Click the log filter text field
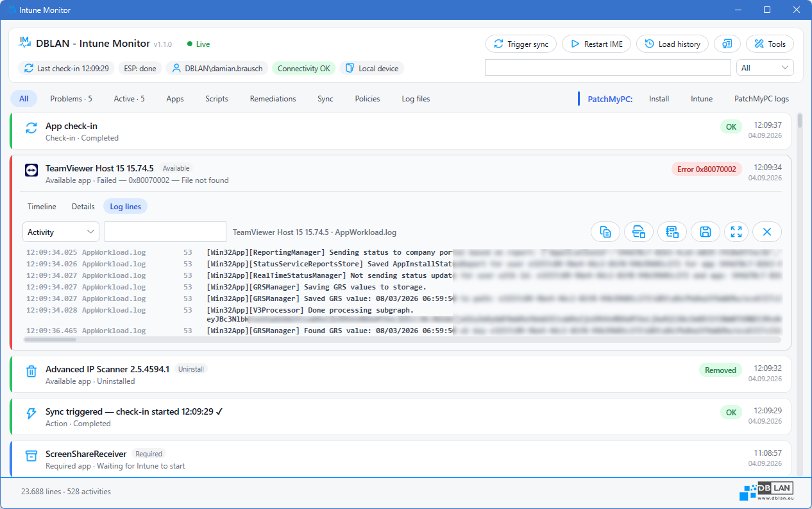812x509 pixels. coord(165,232)
